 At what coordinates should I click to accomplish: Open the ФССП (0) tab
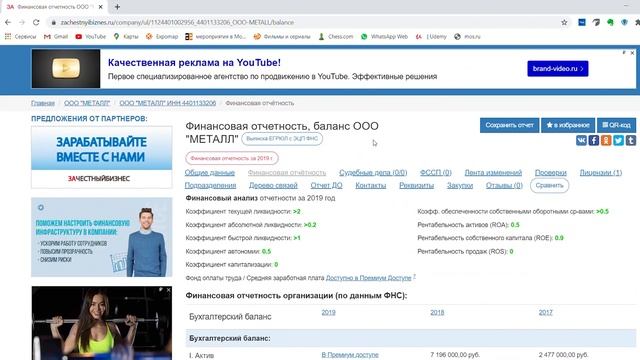tap(436, 173)
